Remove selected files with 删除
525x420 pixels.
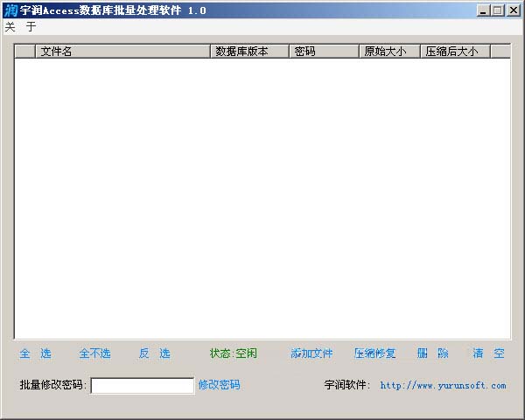pyautogui.click(x=432, y=353)
